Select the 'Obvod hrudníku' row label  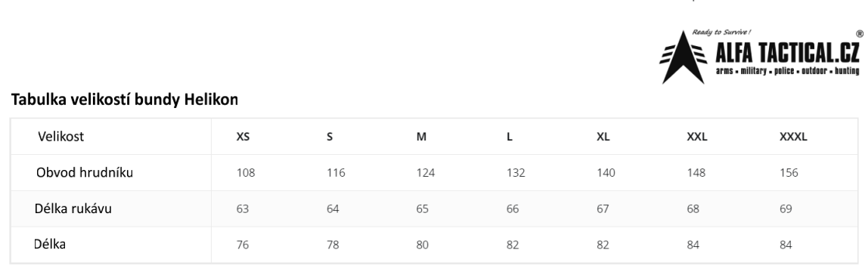point(85,172)
